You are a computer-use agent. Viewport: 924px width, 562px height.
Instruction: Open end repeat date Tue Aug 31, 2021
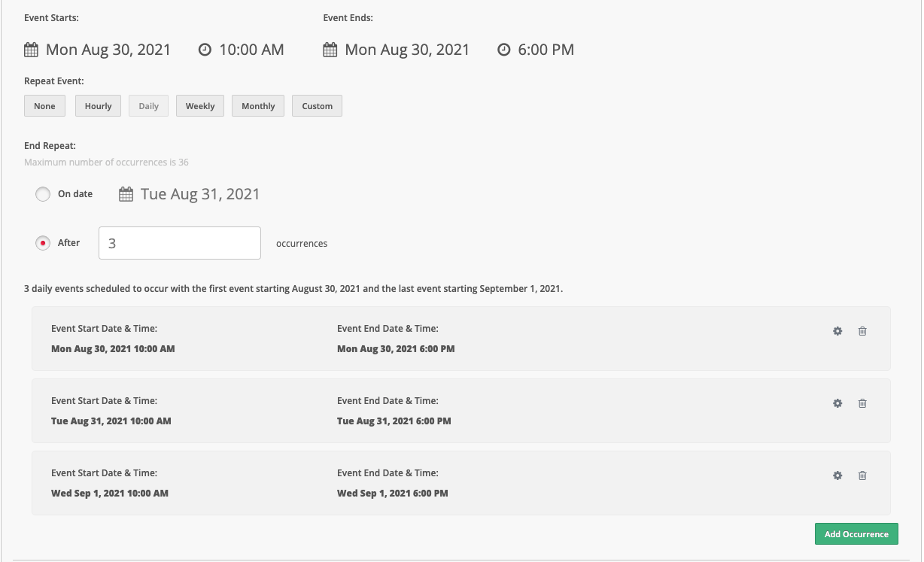click(200, 195)
